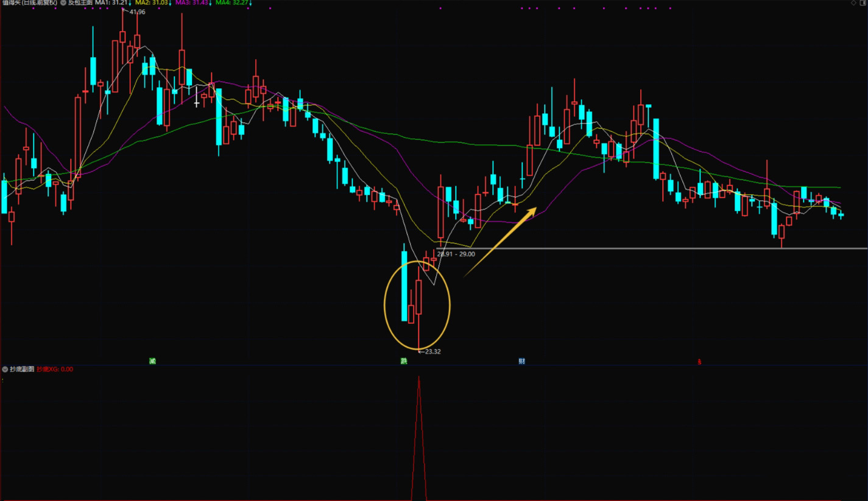Click the stock title with 日线 period
The image size is (868, 501).
29,3
